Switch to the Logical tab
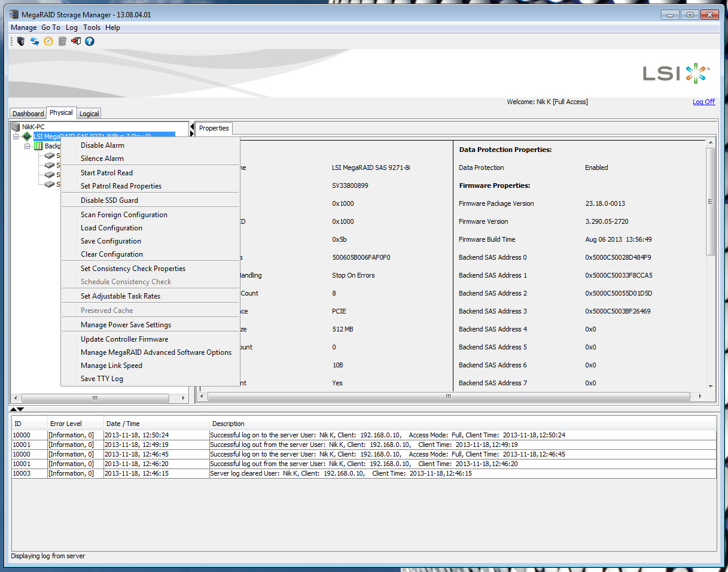The width and height of the screenshot is (728, 572). coord(89,114)
